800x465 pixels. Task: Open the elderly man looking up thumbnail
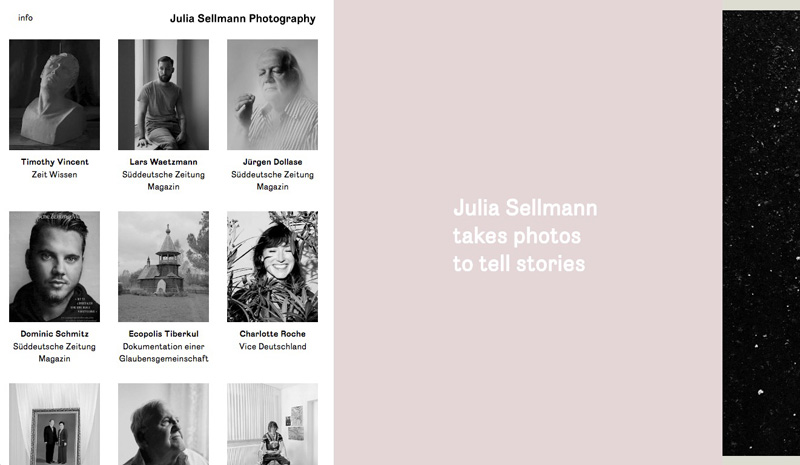(163, 424)
